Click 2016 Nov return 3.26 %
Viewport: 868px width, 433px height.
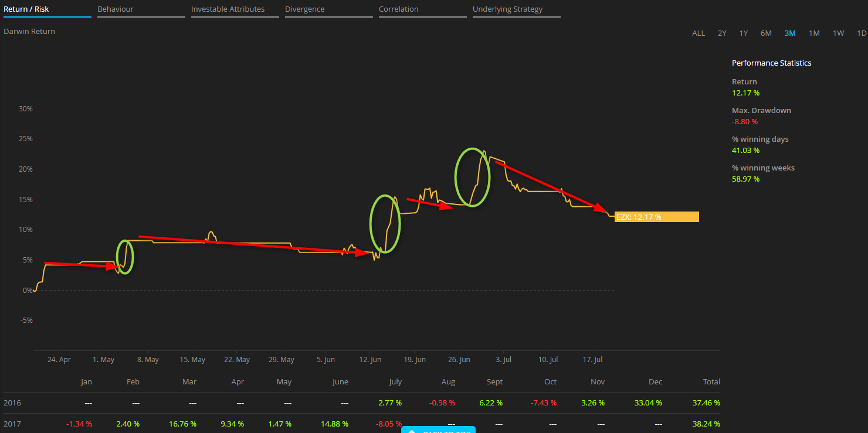(593, 403)
